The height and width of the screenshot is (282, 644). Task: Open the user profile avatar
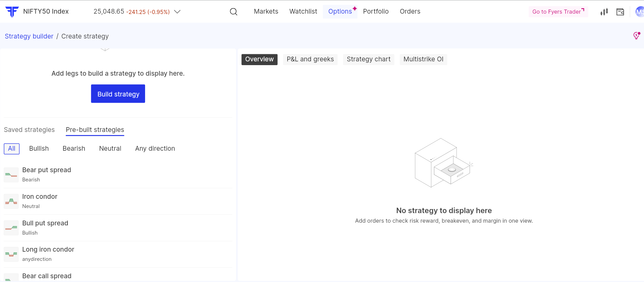coord(639,12)
